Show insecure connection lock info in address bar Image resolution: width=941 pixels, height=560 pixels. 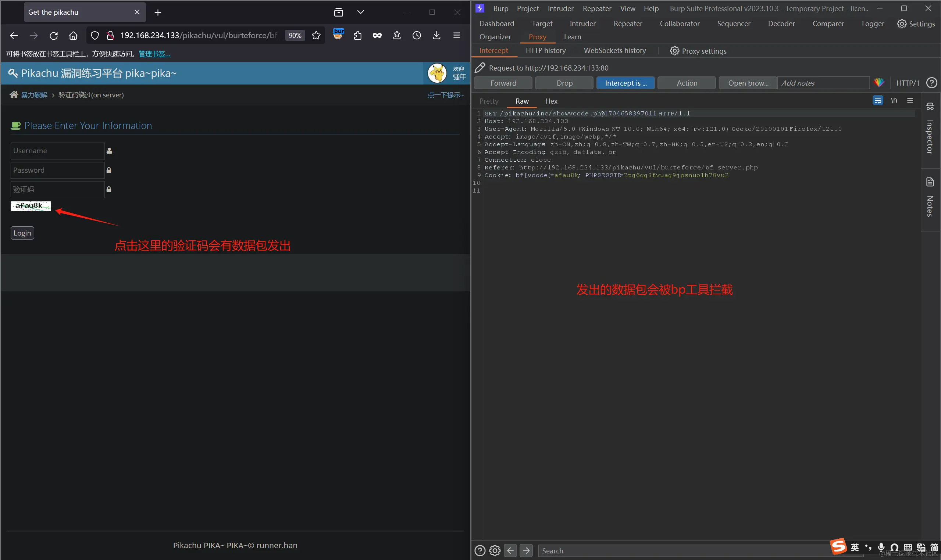pos(110,36)
